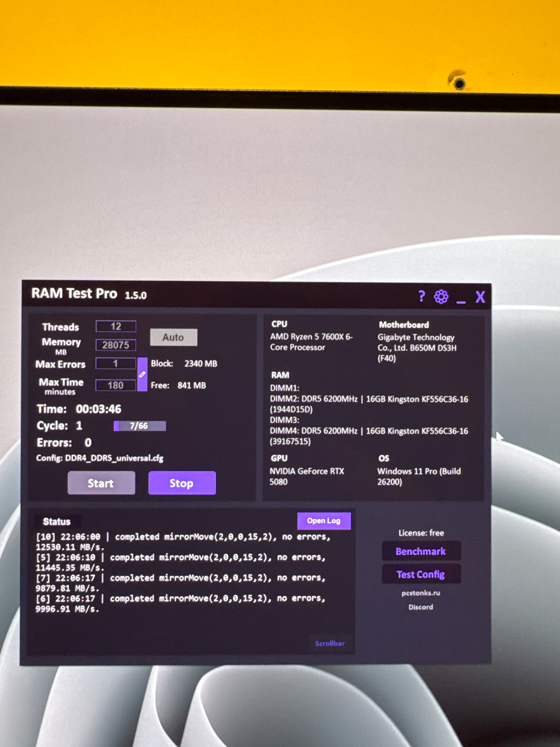Click the Max Time field showing 180
This screenshot has height=747, width=560.
coord(116,385)
